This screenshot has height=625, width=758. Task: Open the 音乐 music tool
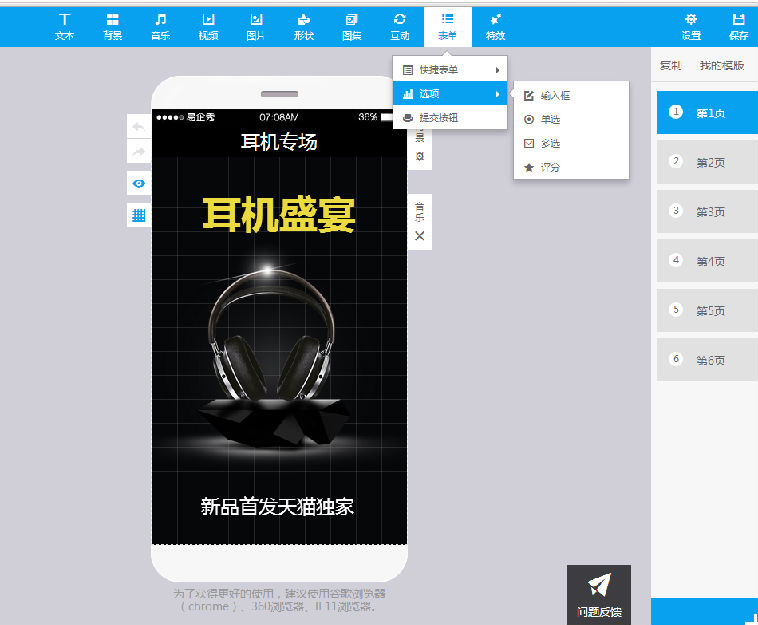tap(160, 27)
